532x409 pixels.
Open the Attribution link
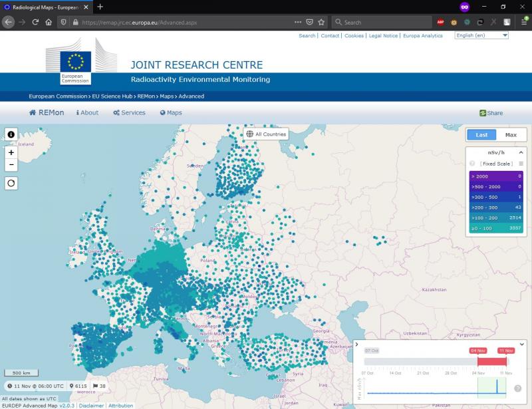pos(120,406)
